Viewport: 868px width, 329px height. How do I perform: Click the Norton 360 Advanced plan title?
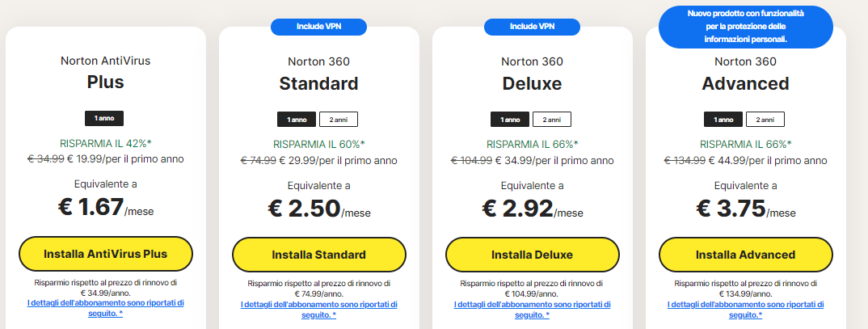[745, 83]
